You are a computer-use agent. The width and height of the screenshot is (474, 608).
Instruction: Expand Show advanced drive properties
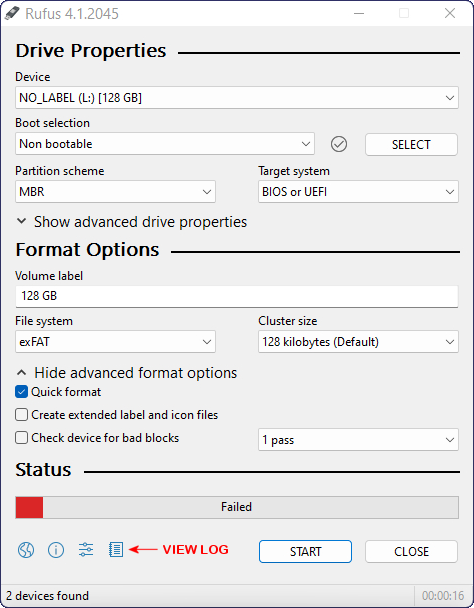[x=132, y=222]
